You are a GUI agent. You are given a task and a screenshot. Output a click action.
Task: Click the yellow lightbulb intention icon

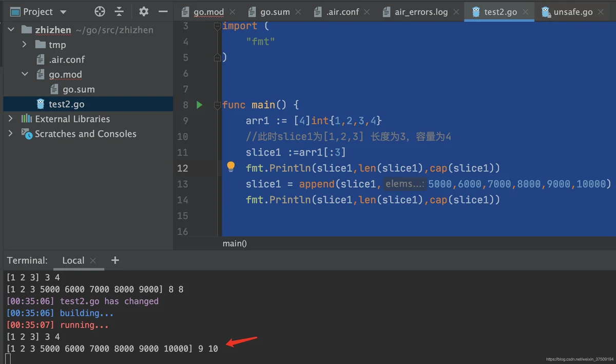(x=231, y=167)
